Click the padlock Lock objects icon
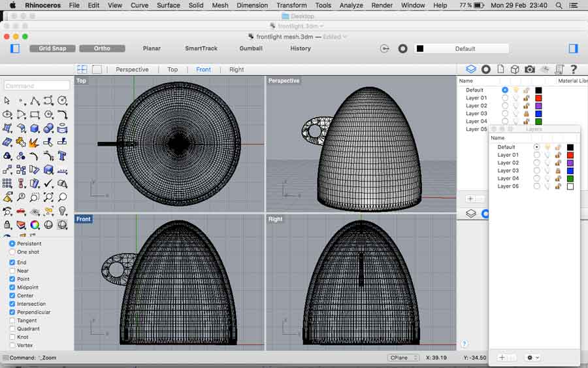 point(7,225)
